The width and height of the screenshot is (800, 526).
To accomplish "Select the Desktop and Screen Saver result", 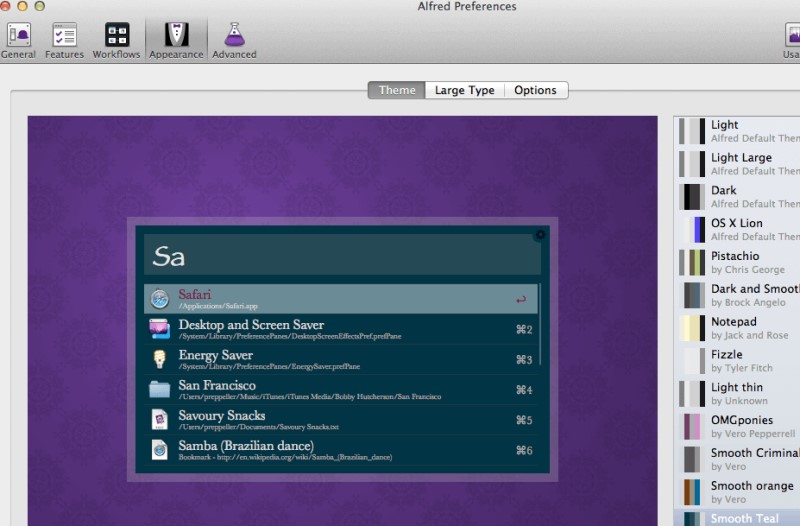I will point(341,329).
